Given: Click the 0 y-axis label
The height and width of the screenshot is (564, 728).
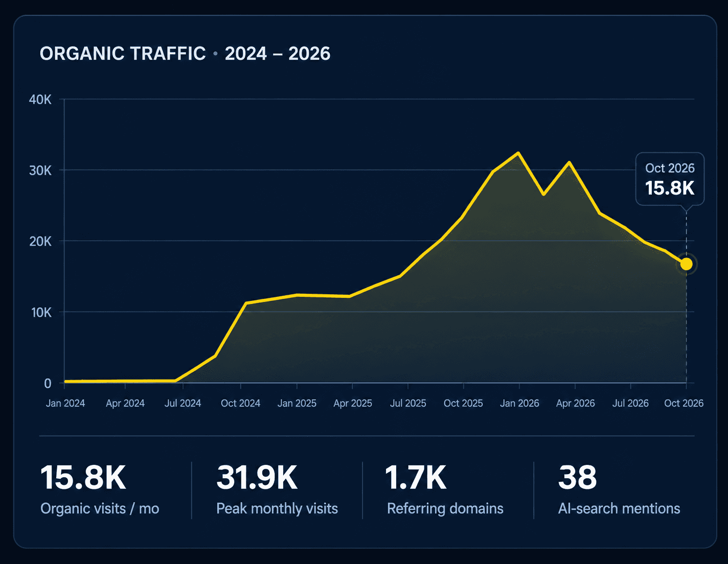Looking at the screenshot, I should pyautogui.click(x=48, y=383).
